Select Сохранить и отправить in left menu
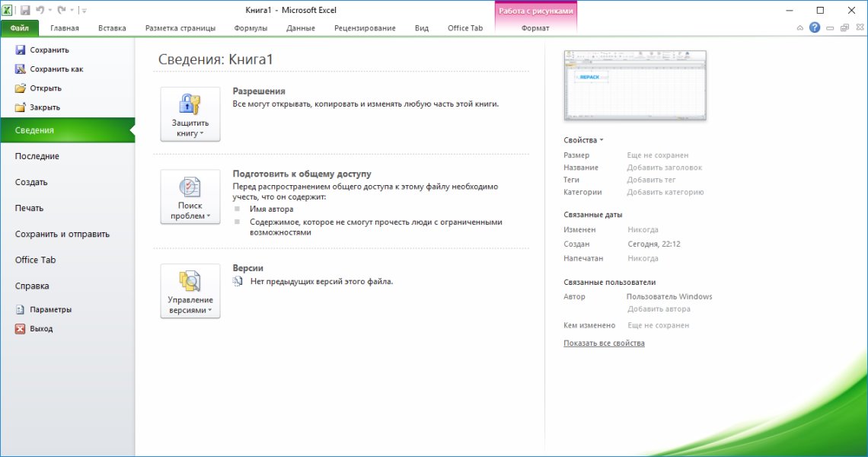868x457 pixels. click(x=62, y=234)
